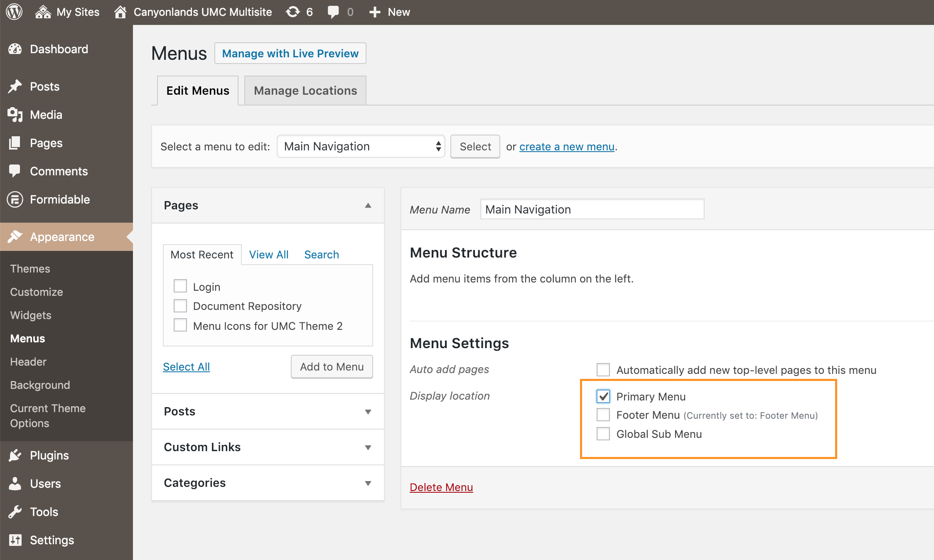Click the Posts pushpin icon
934x560 pixels.
pos(15,86)
